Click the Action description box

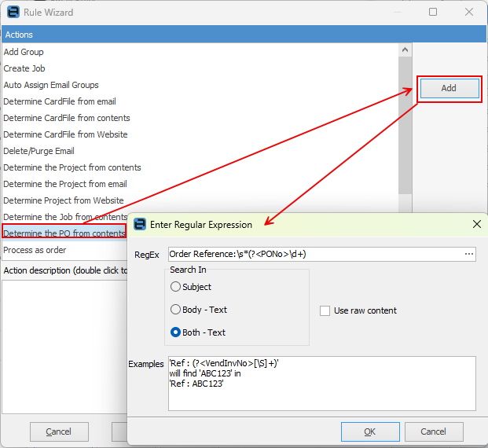[x=64, y=347]
